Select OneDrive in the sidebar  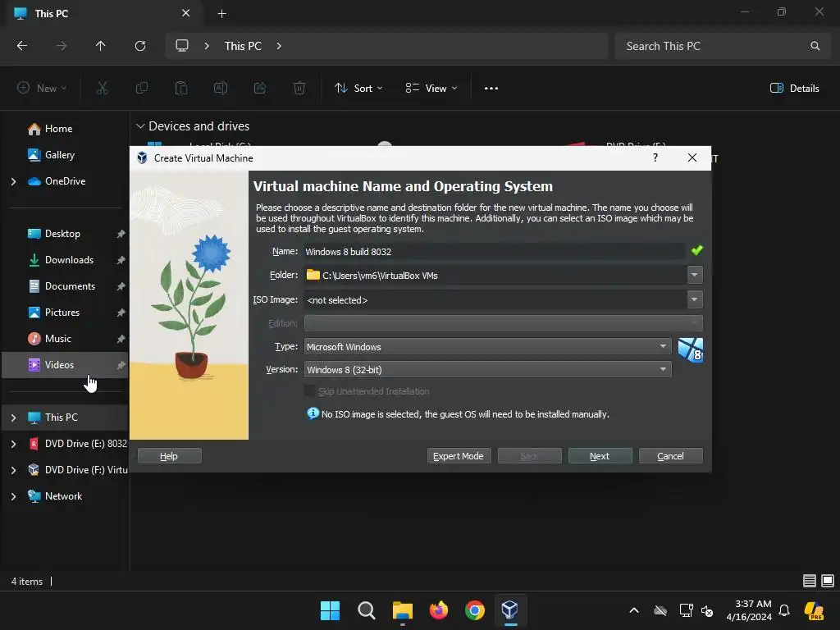coord(65,181)
